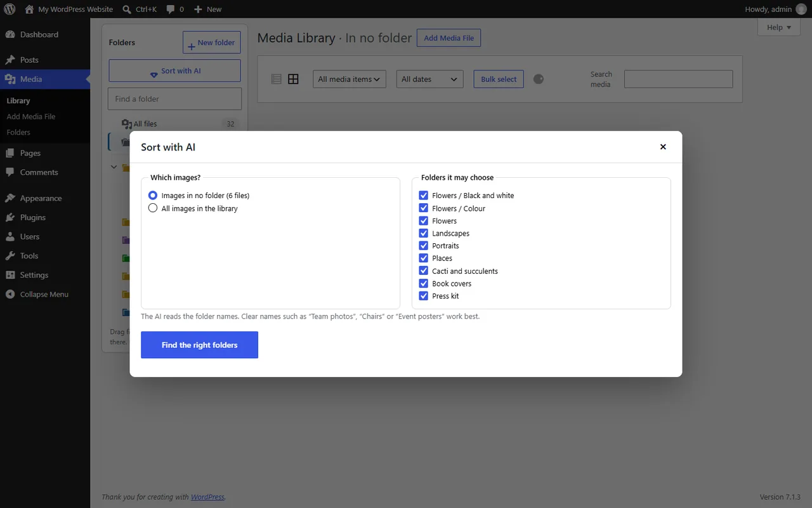Click the Find the right folders button
The image size is (812, 508).
click(199, 345)
